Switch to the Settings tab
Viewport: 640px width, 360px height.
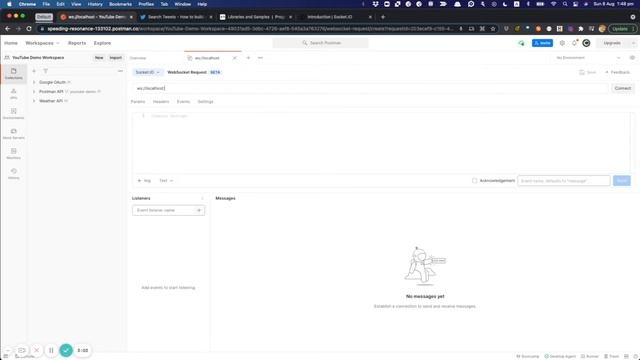[x=205, y=102]
